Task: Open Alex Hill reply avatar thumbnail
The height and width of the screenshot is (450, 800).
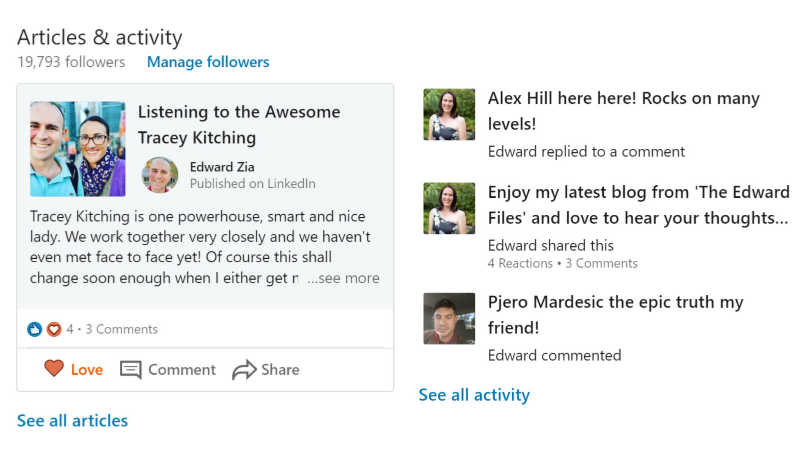Action: [449, 114]
